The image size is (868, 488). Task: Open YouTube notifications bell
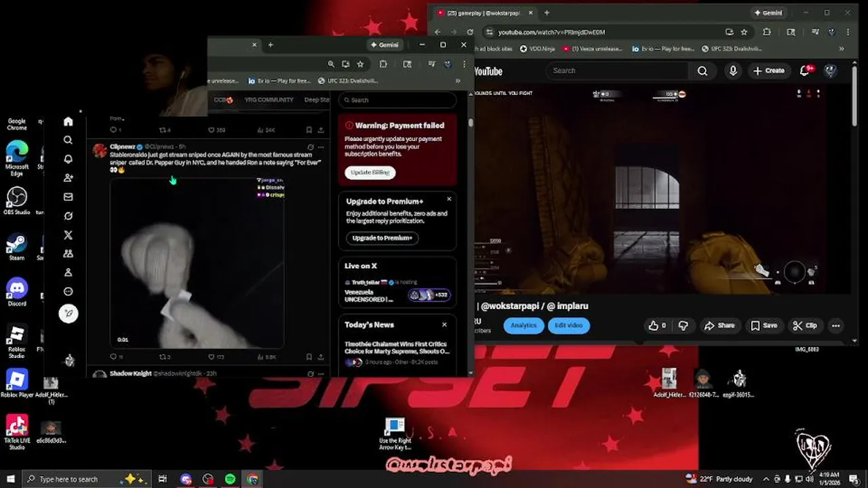coord(806,70)
